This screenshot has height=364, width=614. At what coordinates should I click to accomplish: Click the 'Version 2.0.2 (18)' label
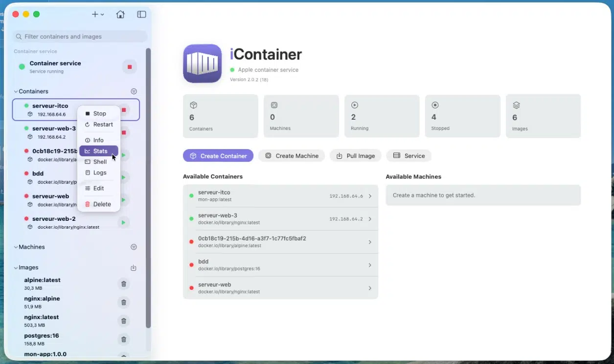[249, 80]
